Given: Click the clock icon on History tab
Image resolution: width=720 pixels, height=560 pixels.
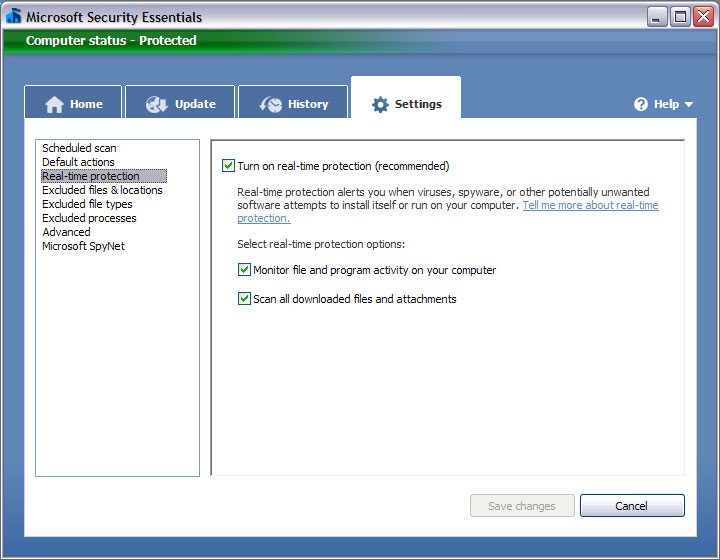Looking at the screenshot, I should pos(271,105).
